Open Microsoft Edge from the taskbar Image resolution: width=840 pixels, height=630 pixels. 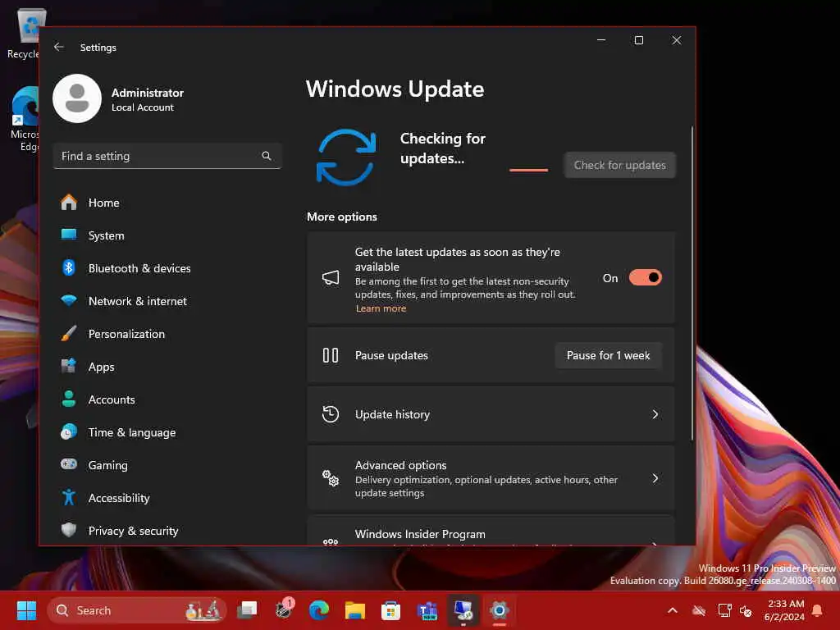319,610
